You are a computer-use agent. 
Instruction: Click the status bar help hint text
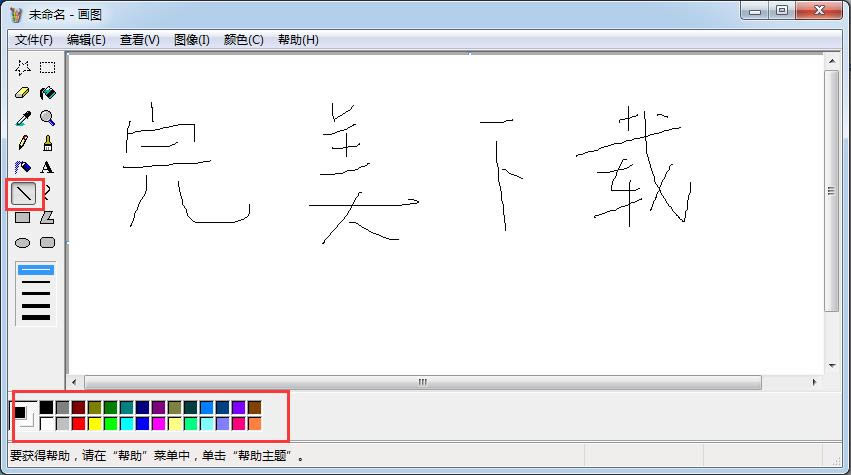156,455
